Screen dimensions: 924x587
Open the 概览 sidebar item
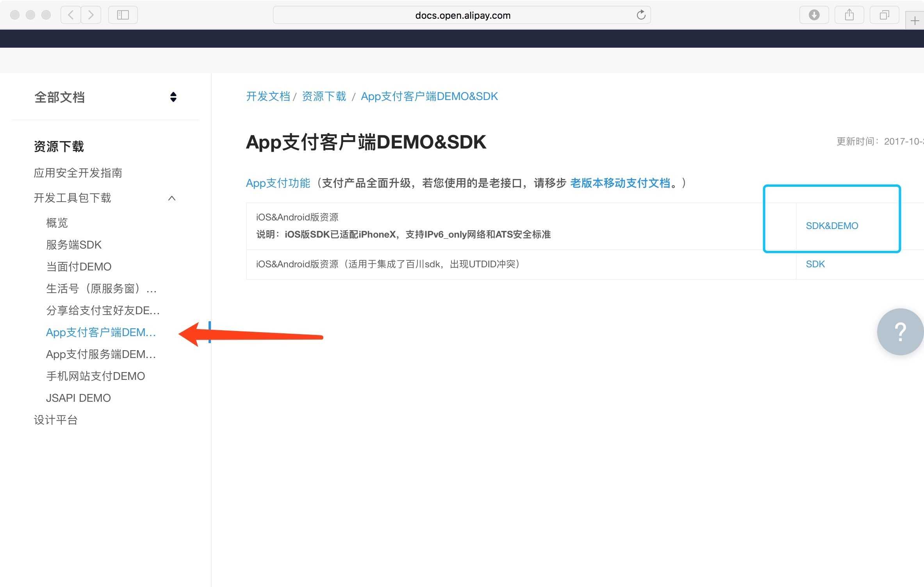click(x=57, y=223)
